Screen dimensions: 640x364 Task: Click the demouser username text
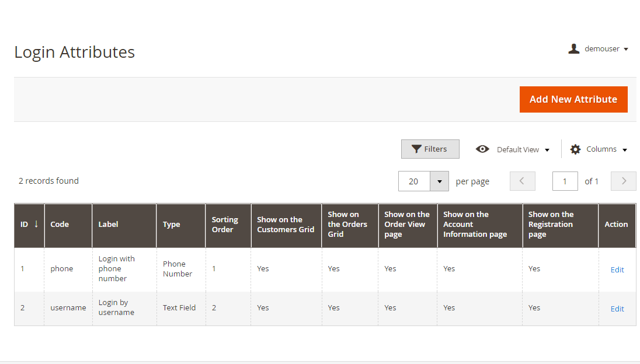[602, 49]
